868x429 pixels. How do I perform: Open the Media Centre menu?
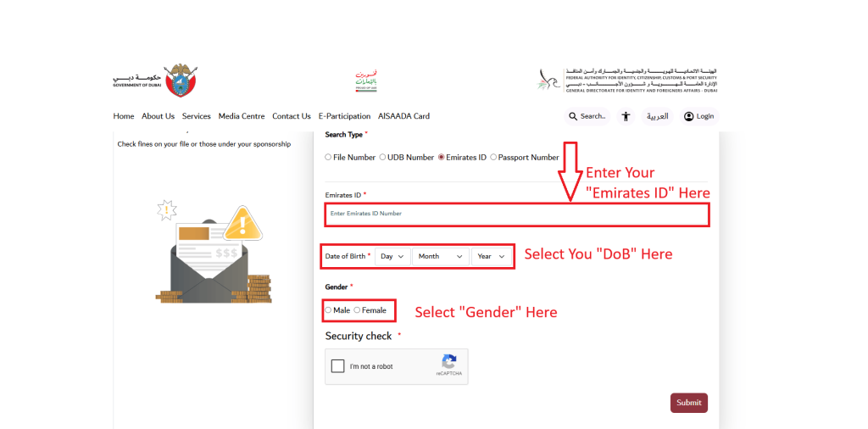coord(242,116)
